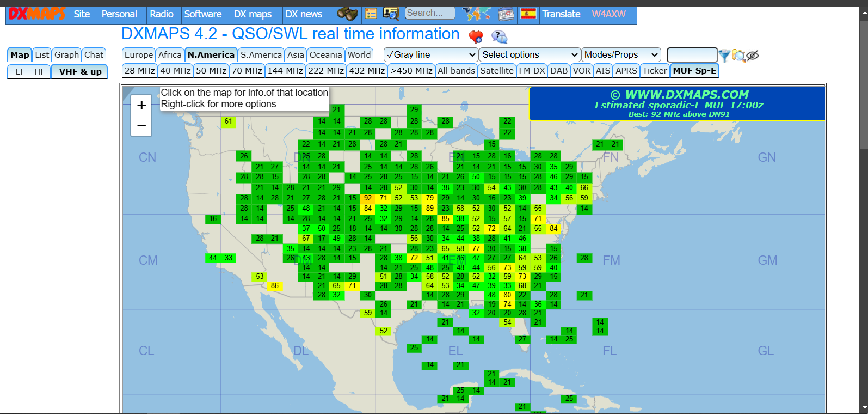Click the orange MUF 92 grid square
Screen dimensions: 868x415
[368, 198]
